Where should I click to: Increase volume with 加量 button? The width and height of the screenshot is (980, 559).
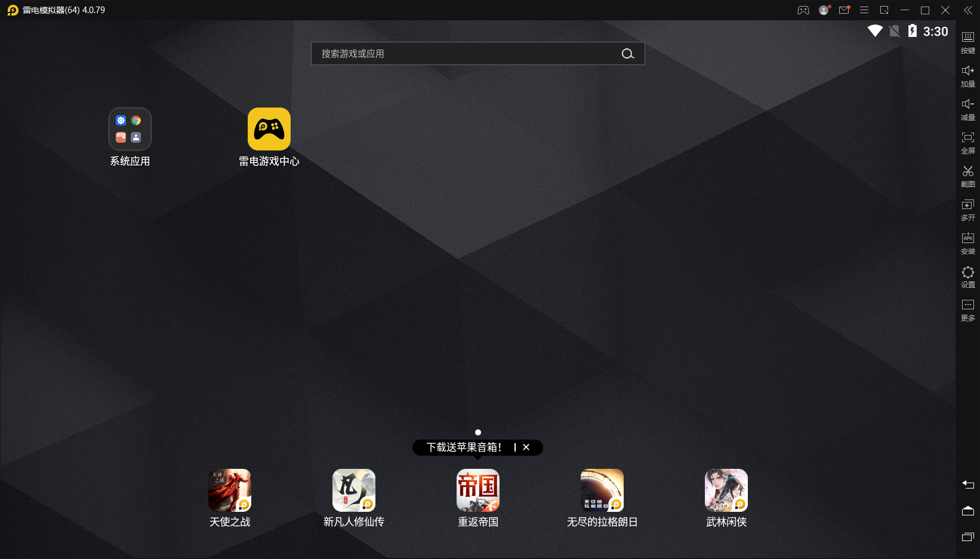tap(968, 76)
